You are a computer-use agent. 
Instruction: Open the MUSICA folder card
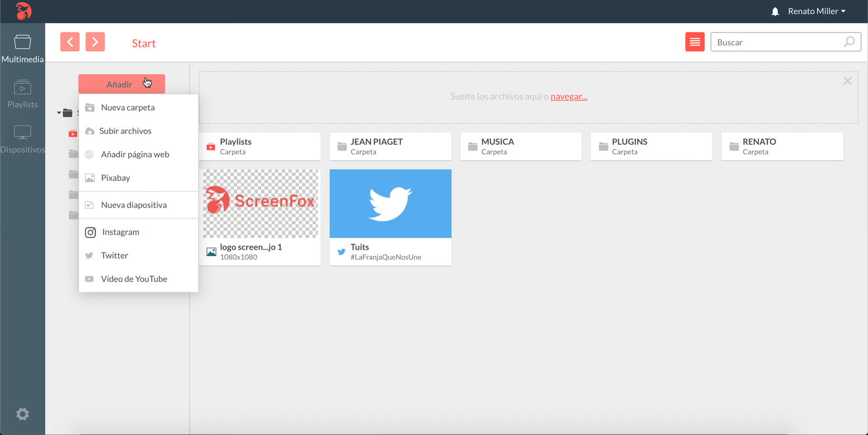coord(521,146)
